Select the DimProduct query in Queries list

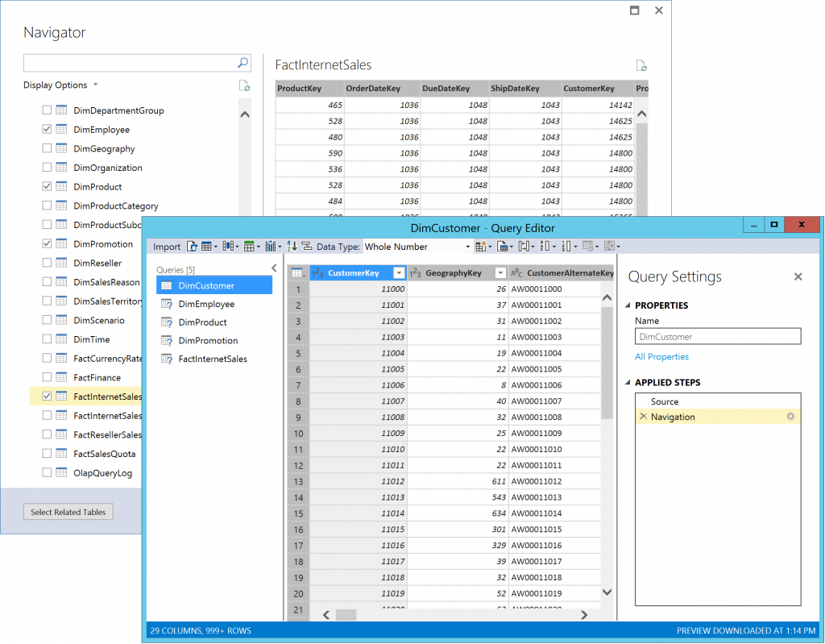214,322
